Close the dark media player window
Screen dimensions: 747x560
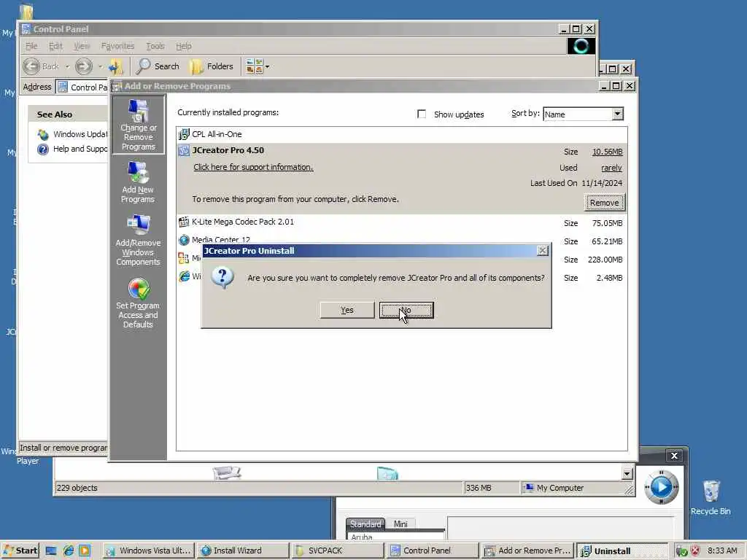point(674,456)
